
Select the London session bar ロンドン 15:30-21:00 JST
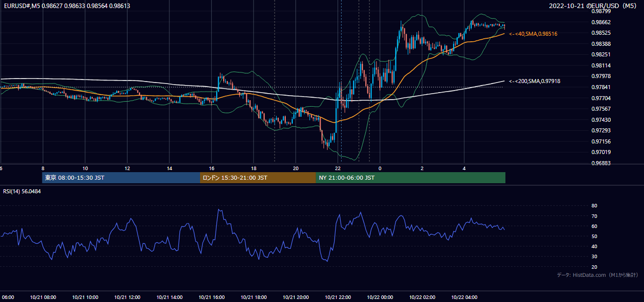tap(258, 178)
